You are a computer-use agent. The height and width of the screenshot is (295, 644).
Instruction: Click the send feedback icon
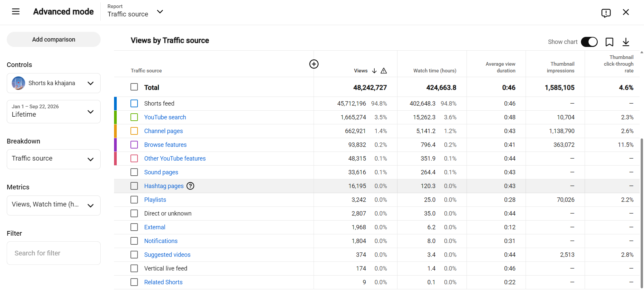tap(606, 13)
